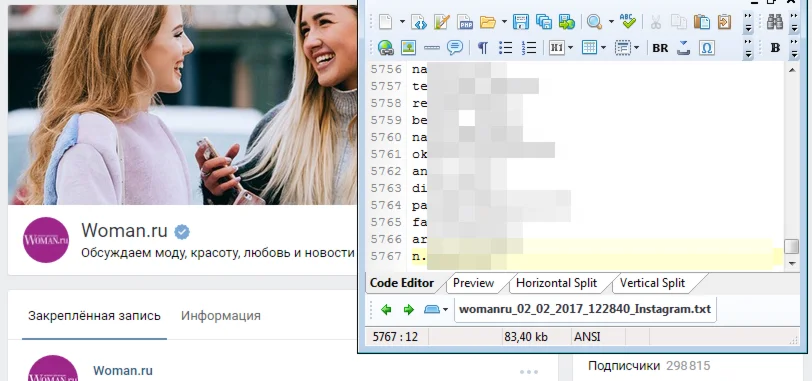
Task: Insert a paragraph tag (pilcrow icon)
Action: (483, 48)
